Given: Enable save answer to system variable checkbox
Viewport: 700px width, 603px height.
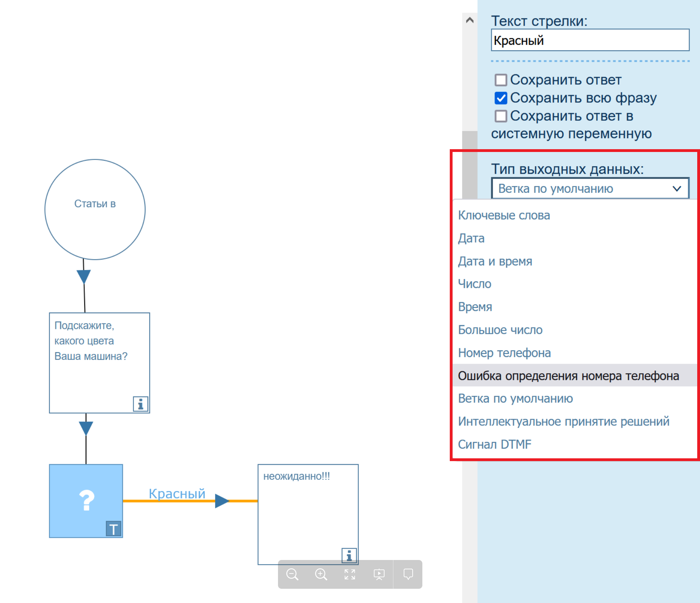Looking at the screenshot, I should point(500,116).
